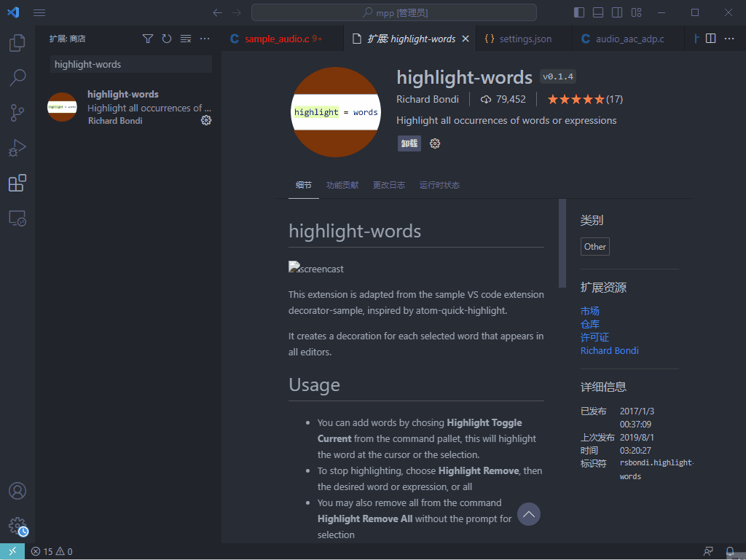The image size is (746, 560).
Task: Click the highlight-words extension search field
Action: tap(131, 64)
